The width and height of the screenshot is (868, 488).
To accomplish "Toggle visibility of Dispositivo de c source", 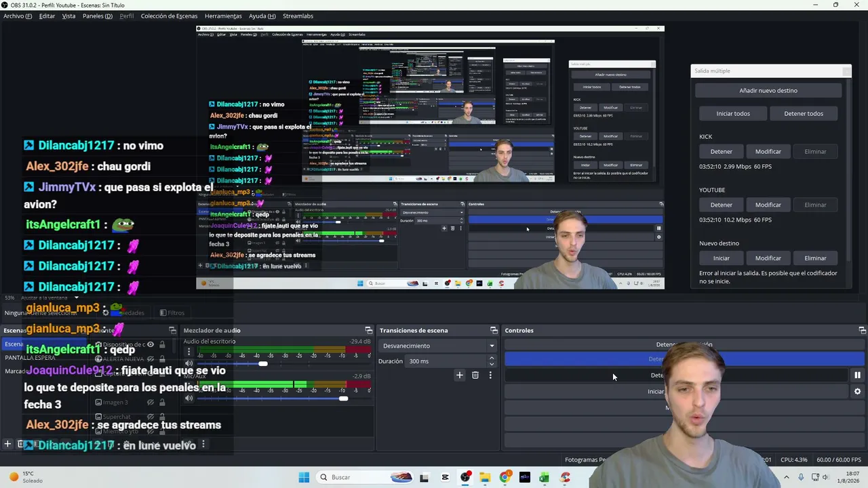I will [151, 345].
